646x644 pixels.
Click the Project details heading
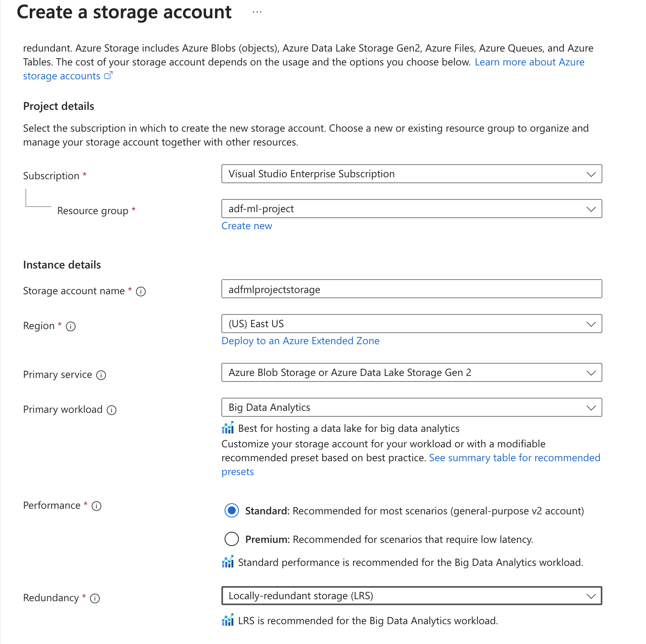pos(59,106)
